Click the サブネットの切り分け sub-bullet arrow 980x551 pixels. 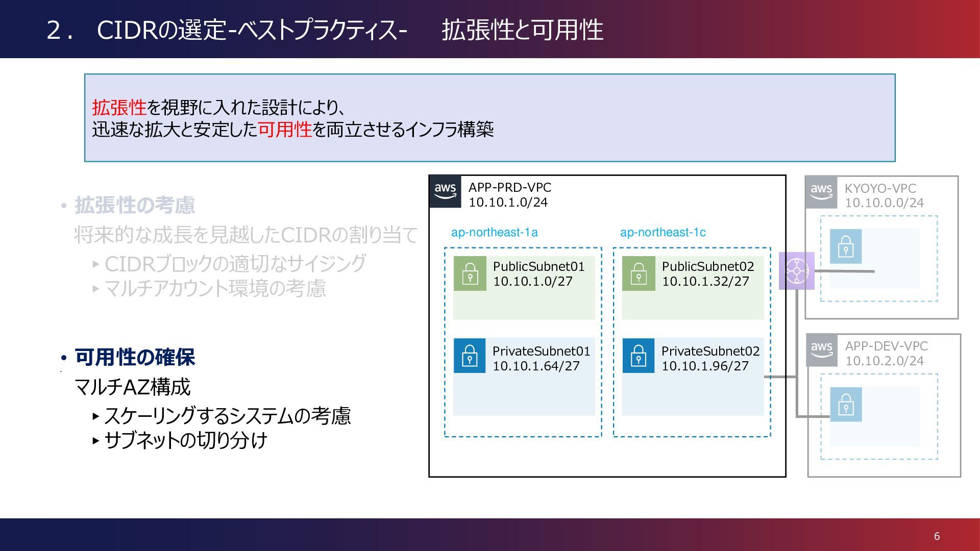pyautogui.click(x=95, y=440)
